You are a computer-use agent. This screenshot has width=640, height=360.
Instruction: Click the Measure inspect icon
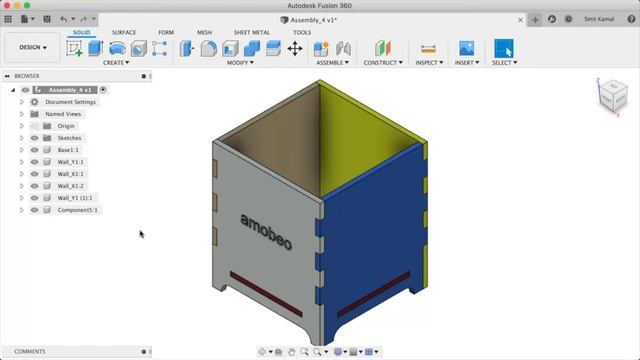click(428, 49)
